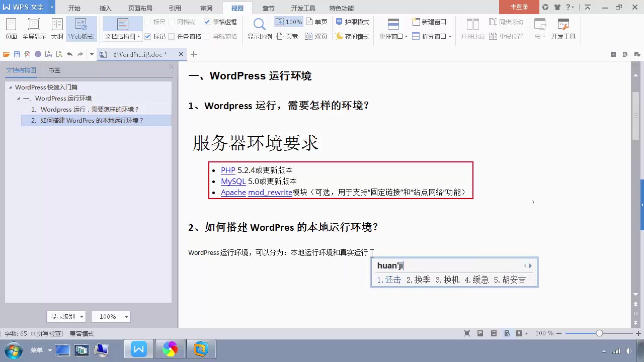
Task: Choose double page (双页) view
Action: click(316, 36)
